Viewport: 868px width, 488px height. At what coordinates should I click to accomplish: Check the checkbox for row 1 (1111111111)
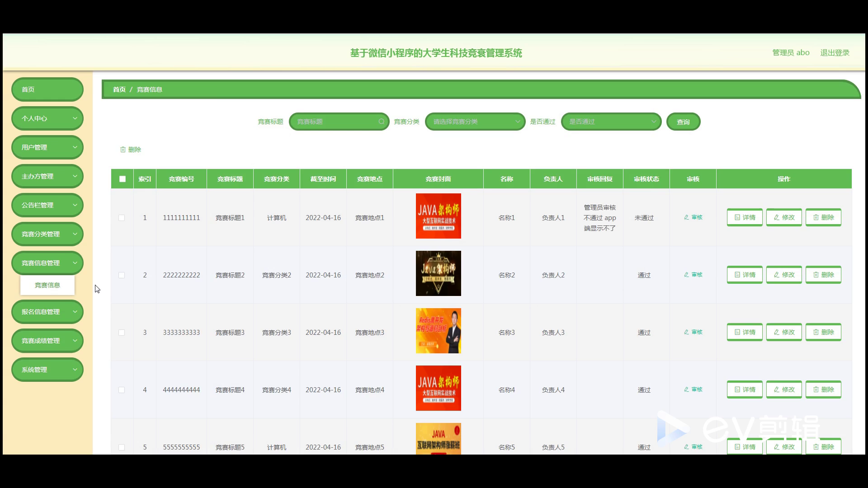click(122, 218)
